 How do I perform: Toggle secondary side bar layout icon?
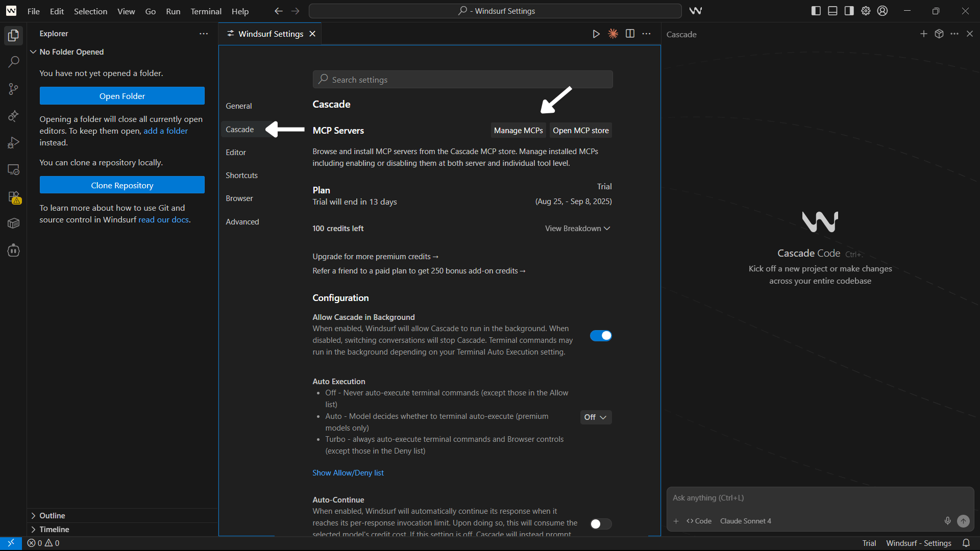click(849, 11)
